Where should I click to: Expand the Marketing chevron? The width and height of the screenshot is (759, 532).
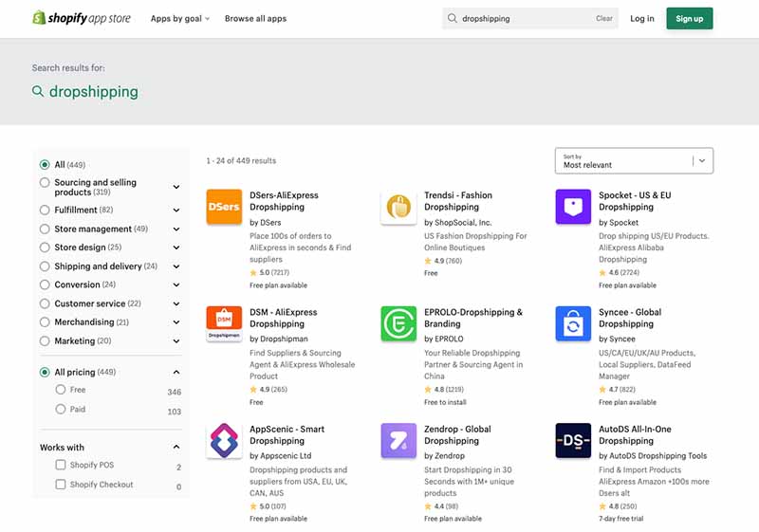point(176,341)
